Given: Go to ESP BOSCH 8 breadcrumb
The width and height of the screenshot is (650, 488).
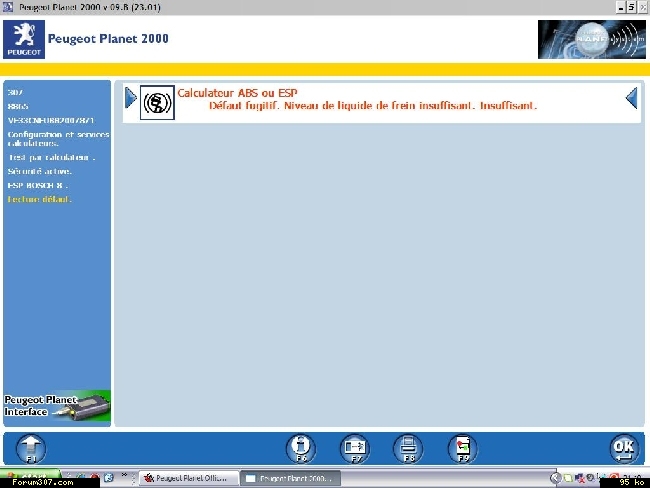Looking at the screenshot, I should click(x=37, y=185).
